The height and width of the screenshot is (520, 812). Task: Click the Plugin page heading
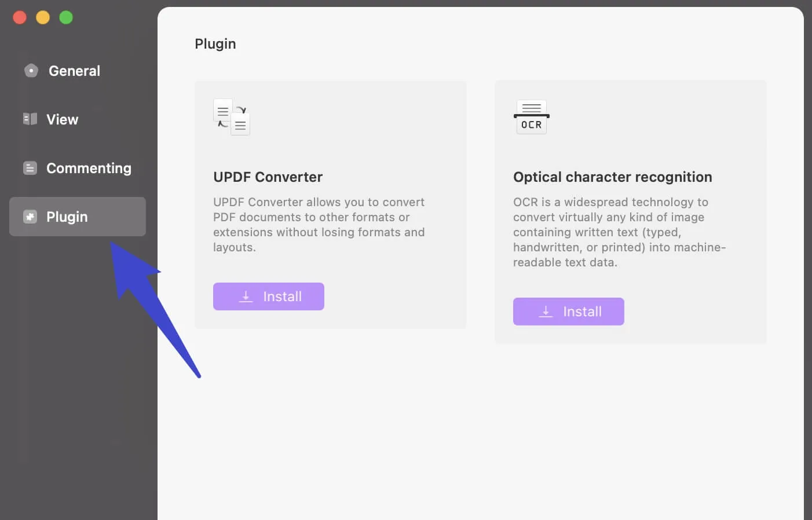[x=215, y=44]
